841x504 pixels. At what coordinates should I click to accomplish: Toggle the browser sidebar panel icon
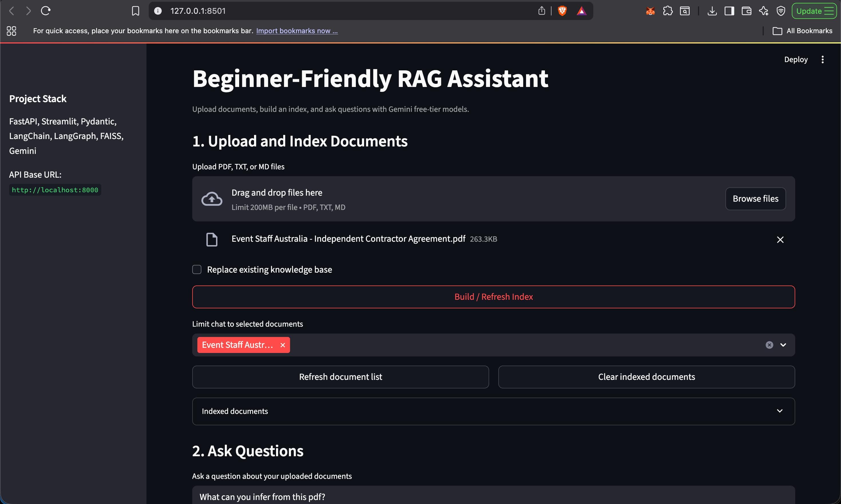[x=729, y=11]
